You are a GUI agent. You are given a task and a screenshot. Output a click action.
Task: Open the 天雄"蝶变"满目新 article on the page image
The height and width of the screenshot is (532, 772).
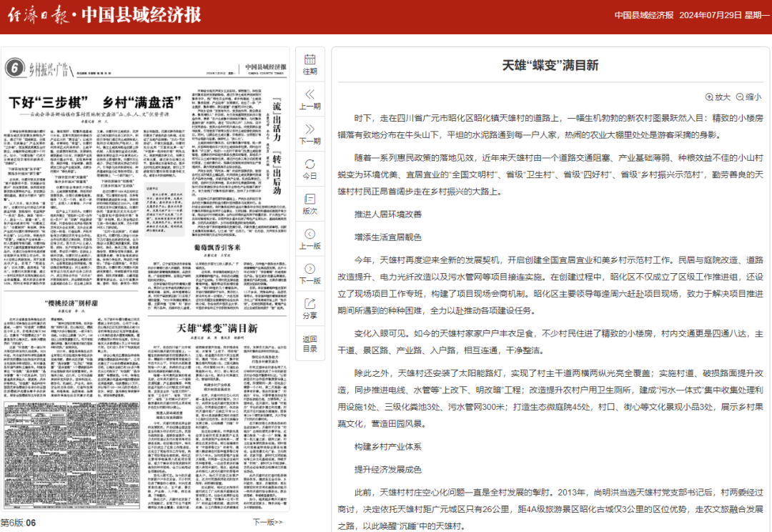(217, 328)
